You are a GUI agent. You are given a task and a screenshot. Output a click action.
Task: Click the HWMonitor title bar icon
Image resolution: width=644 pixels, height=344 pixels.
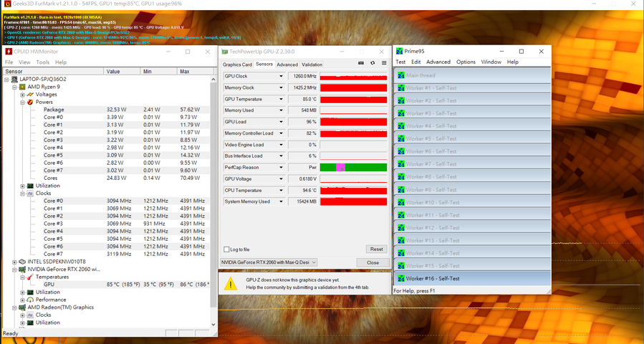click(x=8, y=52)
